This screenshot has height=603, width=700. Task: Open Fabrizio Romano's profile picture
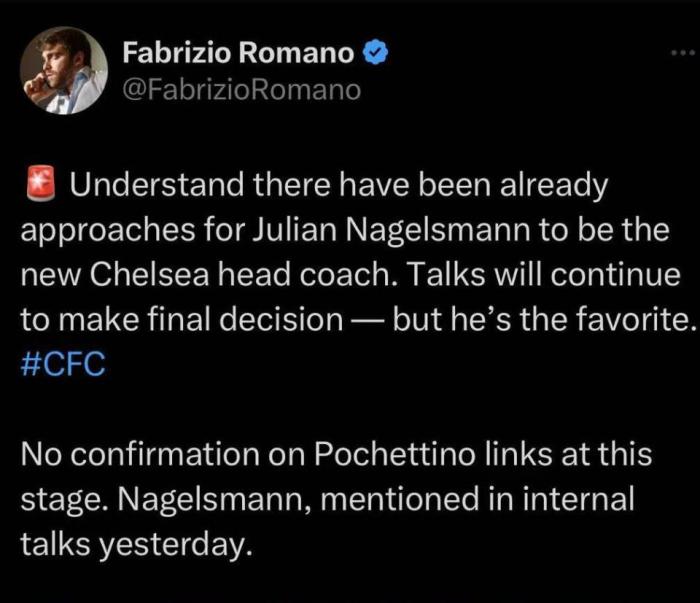(x=63, y=70)
